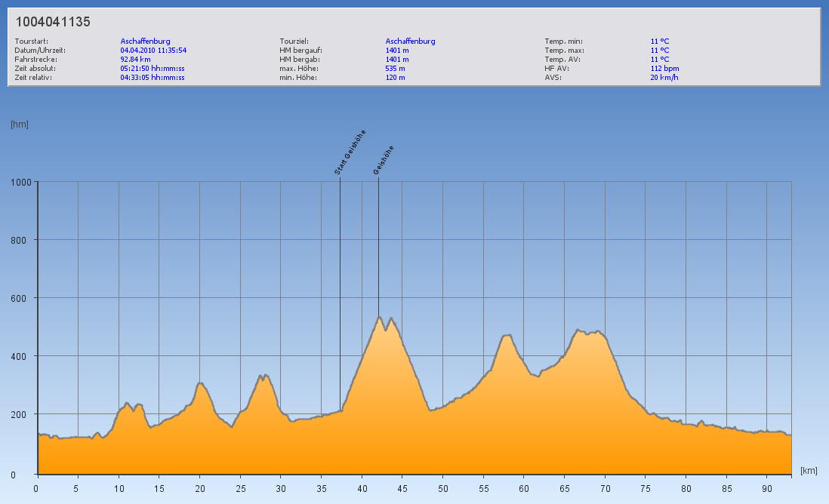This screenshot has width=829, height=504.
Task: Click the Tourziel value Aschaffenburg
Action: click(x=410, y=41)
